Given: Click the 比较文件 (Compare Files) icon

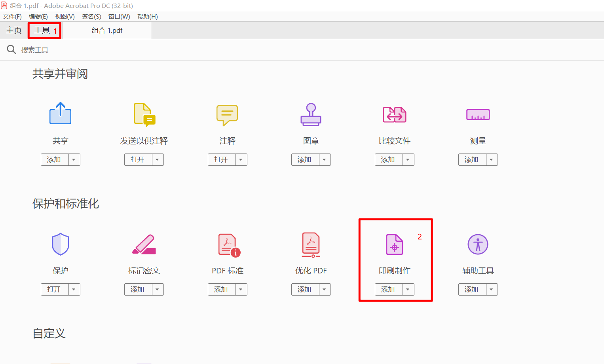Looking at the screenshot, I should [394, 115].
